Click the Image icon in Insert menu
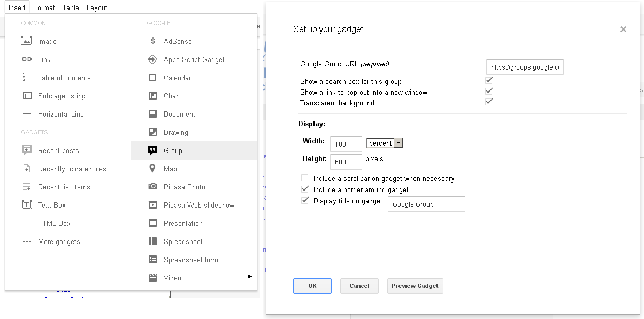Viewport: 644px width, 319px height. point(27,41)
